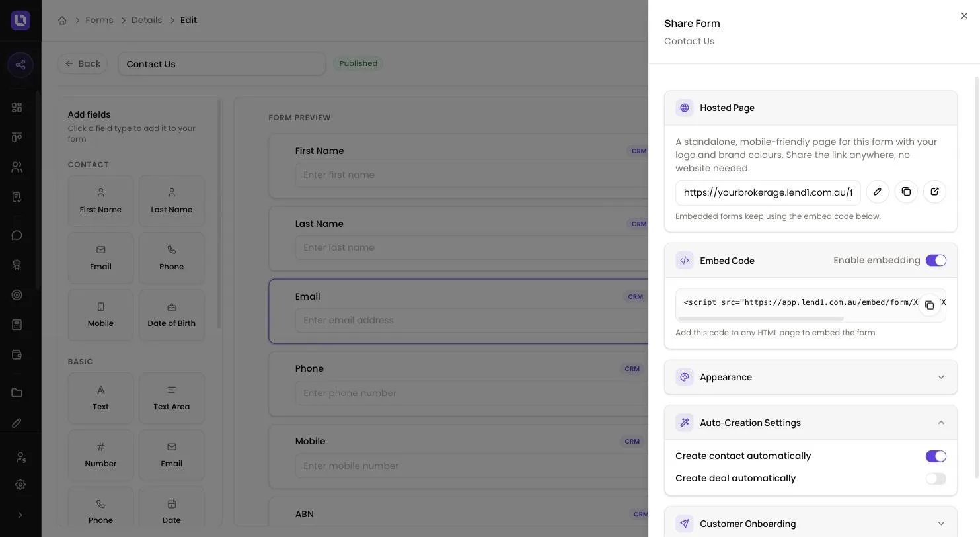
Task: Click the Published status badge
Action: (358, 63)
